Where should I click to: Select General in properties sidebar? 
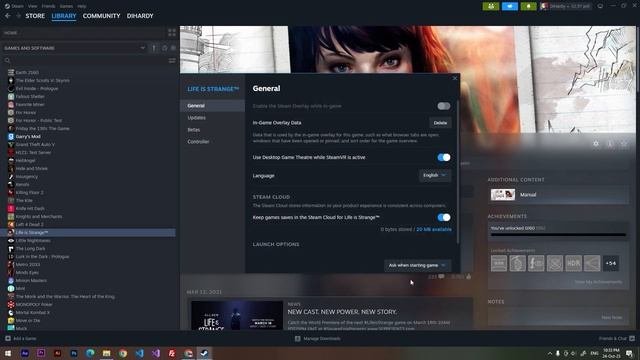[x=212, y=106]
